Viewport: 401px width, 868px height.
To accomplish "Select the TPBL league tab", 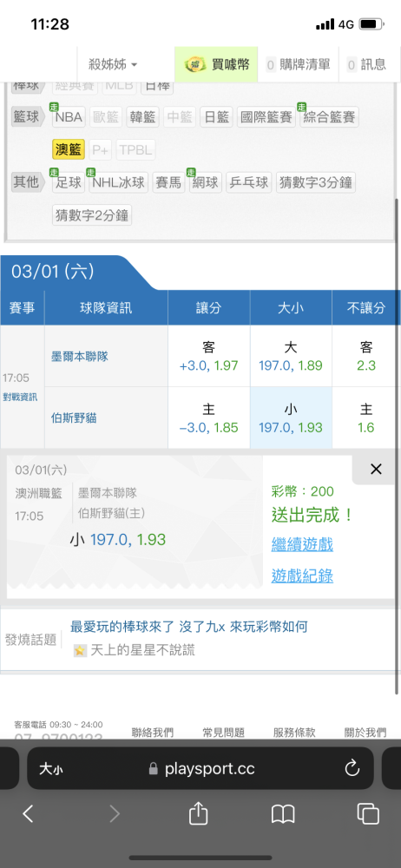I will [135, 149].
